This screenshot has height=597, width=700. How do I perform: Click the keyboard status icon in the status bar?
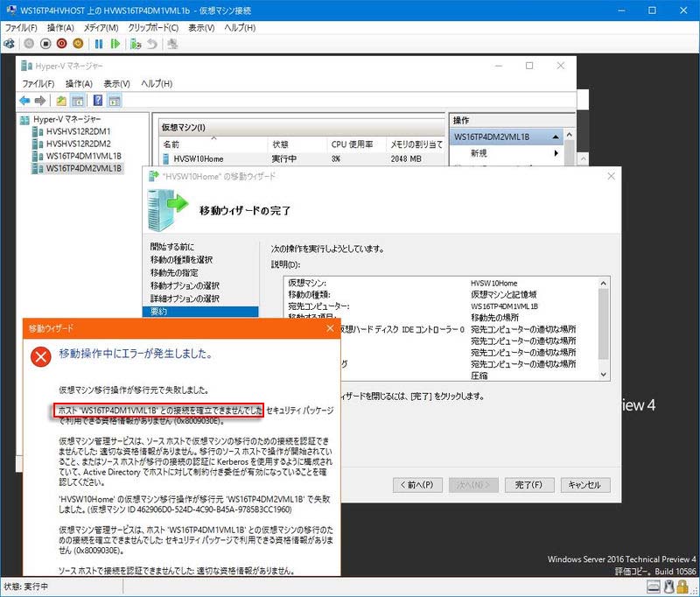[653, 586]
